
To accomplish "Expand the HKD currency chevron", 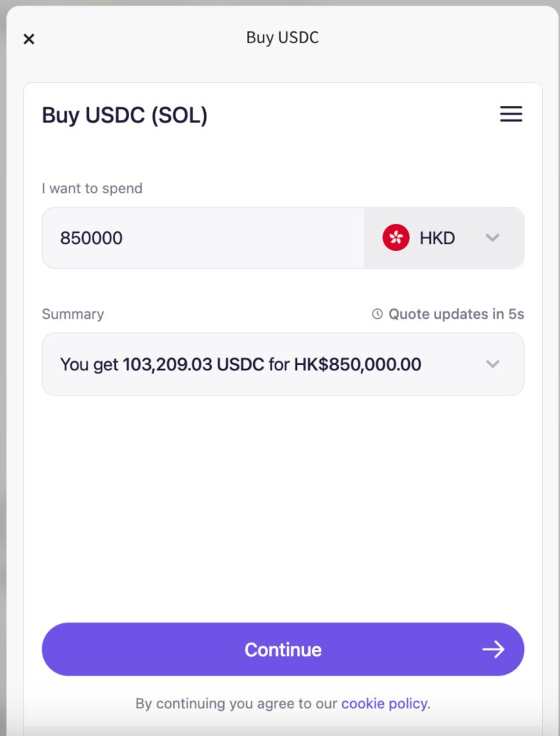I will 492,238.
